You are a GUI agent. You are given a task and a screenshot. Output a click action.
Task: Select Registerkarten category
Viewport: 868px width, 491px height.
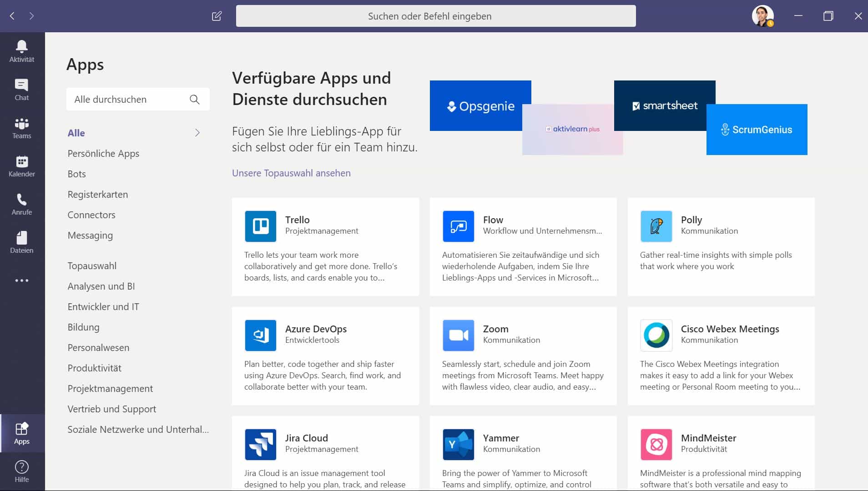coord(98,195)
